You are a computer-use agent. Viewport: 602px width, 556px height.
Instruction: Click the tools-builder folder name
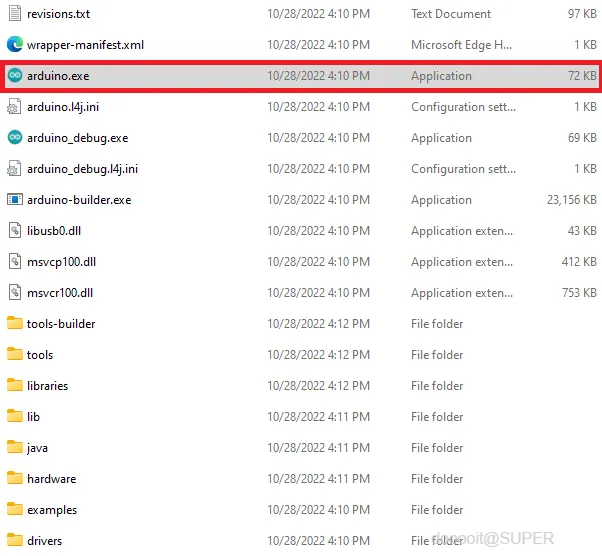[x=61, y=324]
